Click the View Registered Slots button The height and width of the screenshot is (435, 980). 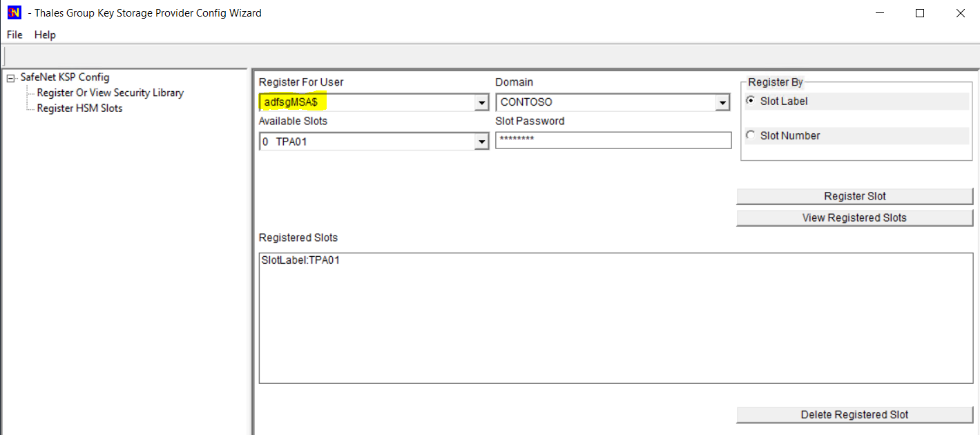coord(855,217)
